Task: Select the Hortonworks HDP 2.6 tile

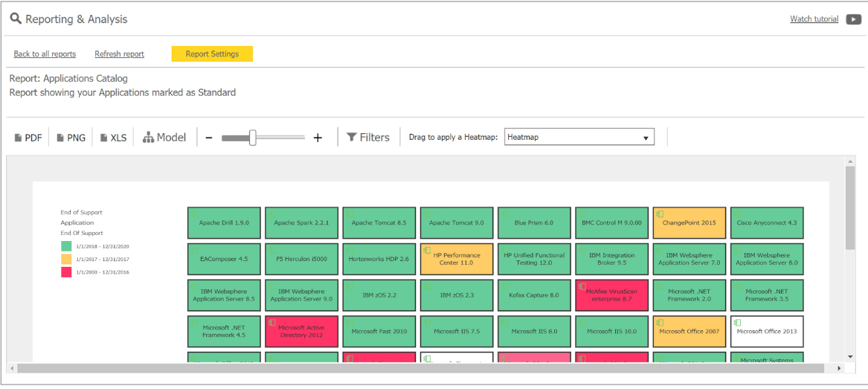Action: pyautogui.click(x=379, y=258)
